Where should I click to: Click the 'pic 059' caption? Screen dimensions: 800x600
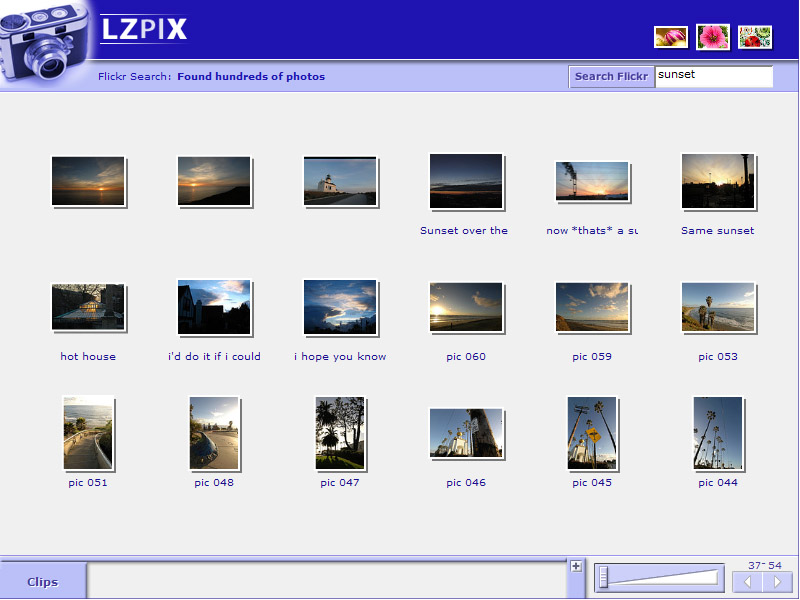(x=592, y=357)
